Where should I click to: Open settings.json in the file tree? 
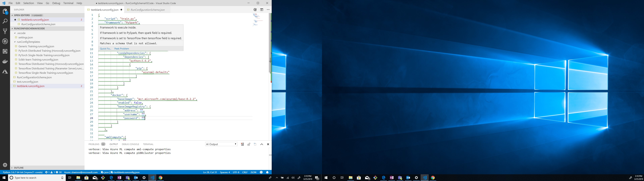tap(25, 38)
